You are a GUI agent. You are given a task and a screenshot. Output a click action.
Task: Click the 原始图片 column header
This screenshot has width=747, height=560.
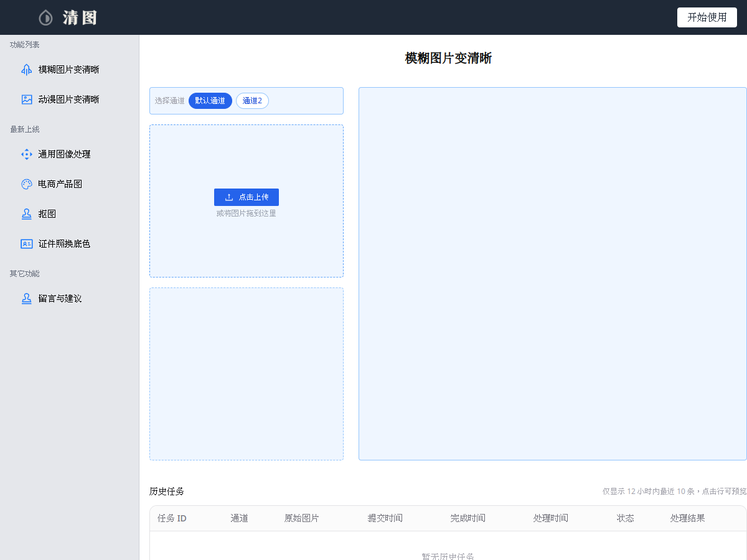302,518
